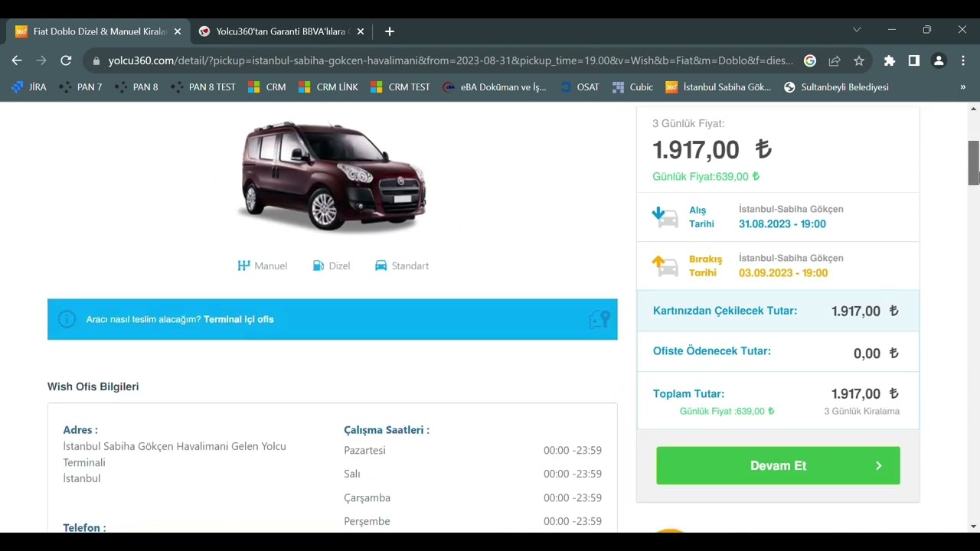Image resolution: width=980 pixels, height=551 pixels.
Task: Open the CRM TEST bookmark
Action: [400, 87]
